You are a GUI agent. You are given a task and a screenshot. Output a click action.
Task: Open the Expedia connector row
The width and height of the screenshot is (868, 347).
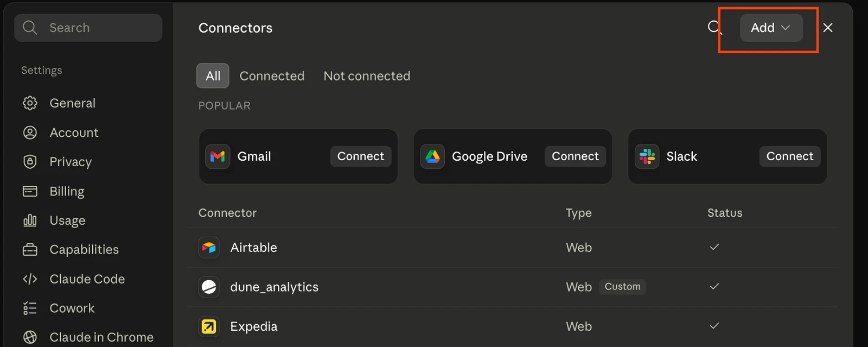pos(513,326)
